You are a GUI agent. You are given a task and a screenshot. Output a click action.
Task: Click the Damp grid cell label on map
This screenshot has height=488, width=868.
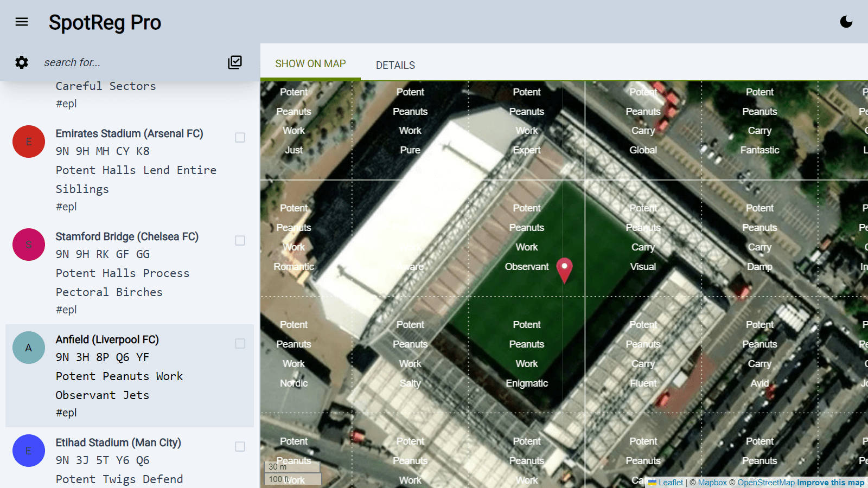tap(759, 267)
